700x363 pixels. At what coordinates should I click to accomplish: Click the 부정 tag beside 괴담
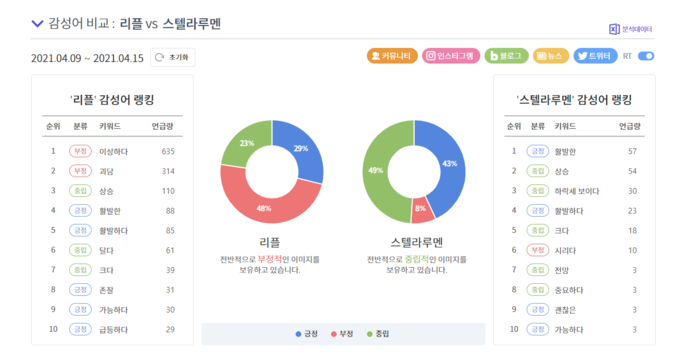click(80, 171)
